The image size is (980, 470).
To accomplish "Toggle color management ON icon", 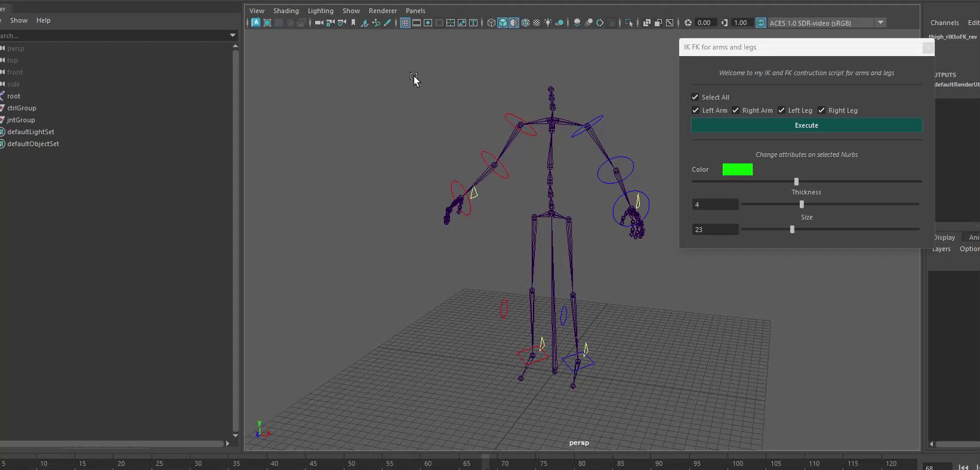I will coord(761,23).
